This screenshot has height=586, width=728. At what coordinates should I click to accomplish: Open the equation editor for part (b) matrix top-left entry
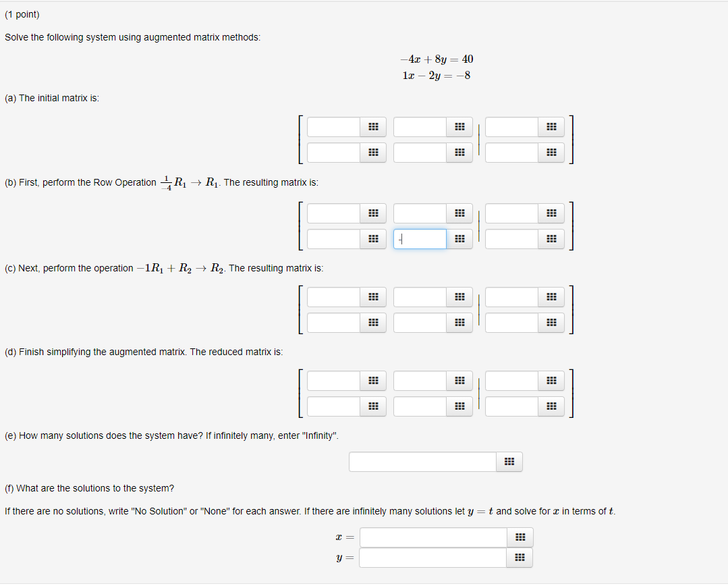372,213
